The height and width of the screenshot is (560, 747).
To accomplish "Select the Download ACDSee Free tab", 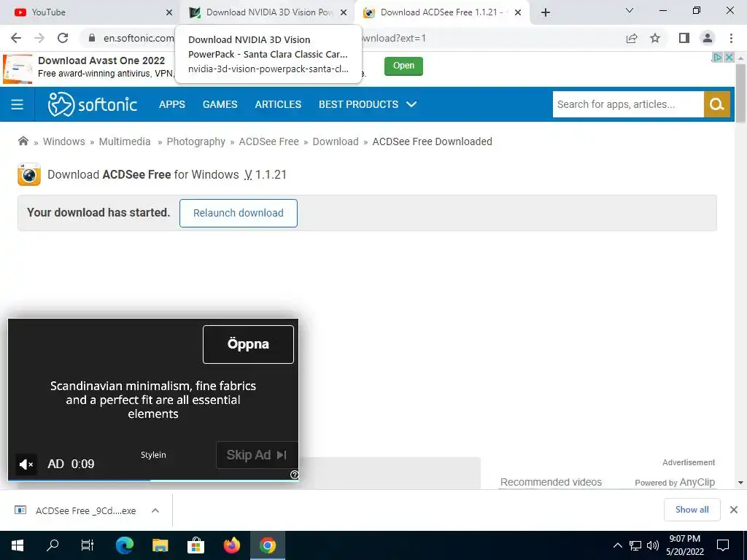I will point(442,12).
